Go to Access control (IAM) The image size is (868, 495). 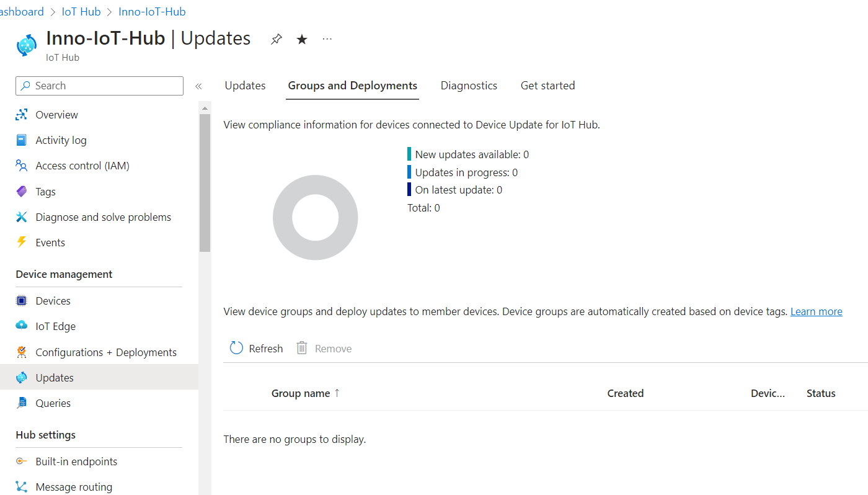point(82,166)
